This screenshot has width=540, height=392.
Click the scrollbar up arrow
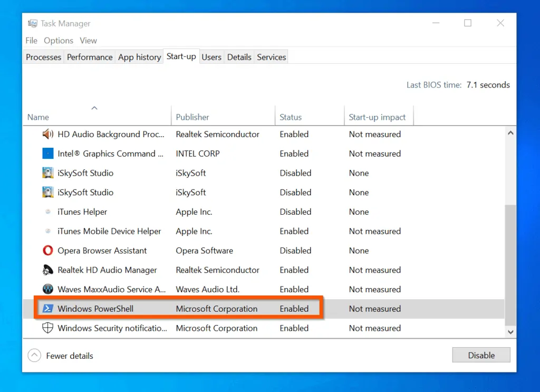coord(510,133)
